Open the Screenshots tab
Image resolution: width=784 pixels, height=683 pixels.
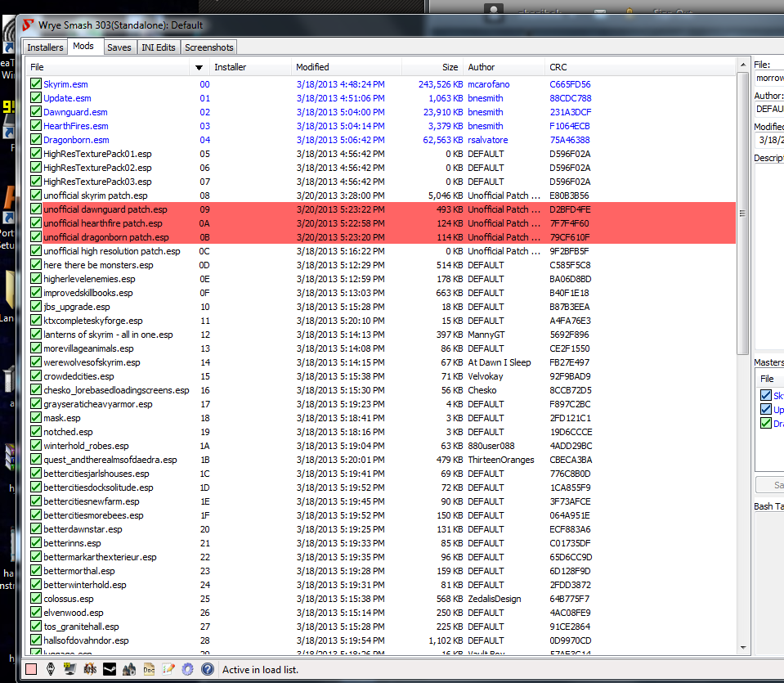209,47
